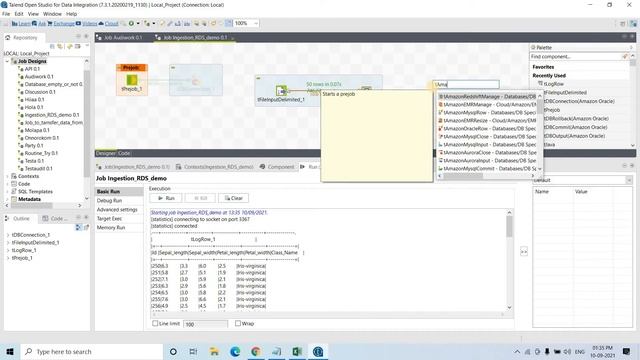Choose tAmazonOracleRow from the suggestion list
The image size is (640, 360).
[x=487, y=129]
